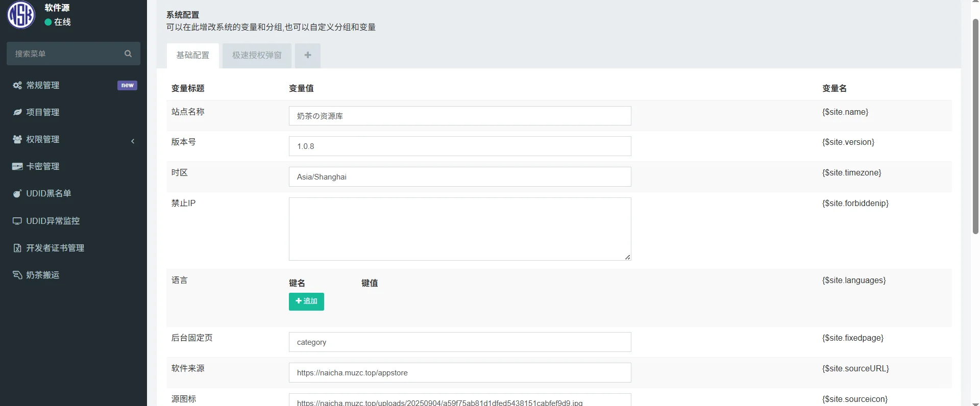The width and height of the screenshot is (980, 406).
Task: Click the plus tab to add group
Action: click(308, 55)
